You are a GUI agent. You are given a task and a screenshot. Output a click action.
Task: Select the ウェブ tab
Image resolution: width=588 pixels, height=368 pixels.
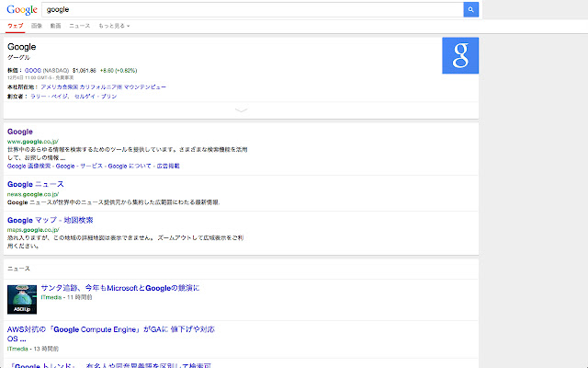[x=16, y=26]
